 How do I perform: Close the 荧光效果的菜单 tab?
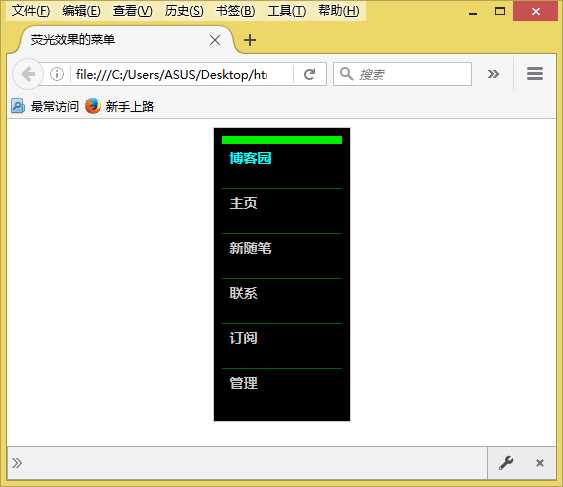click(x=215, y=40)
